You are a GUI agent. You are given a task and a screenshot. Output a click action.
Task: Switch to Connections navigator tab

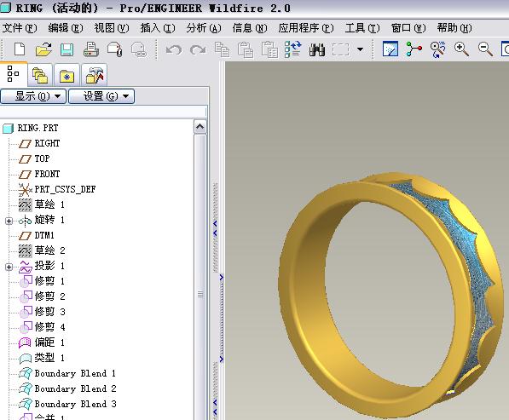pos(94,75)
